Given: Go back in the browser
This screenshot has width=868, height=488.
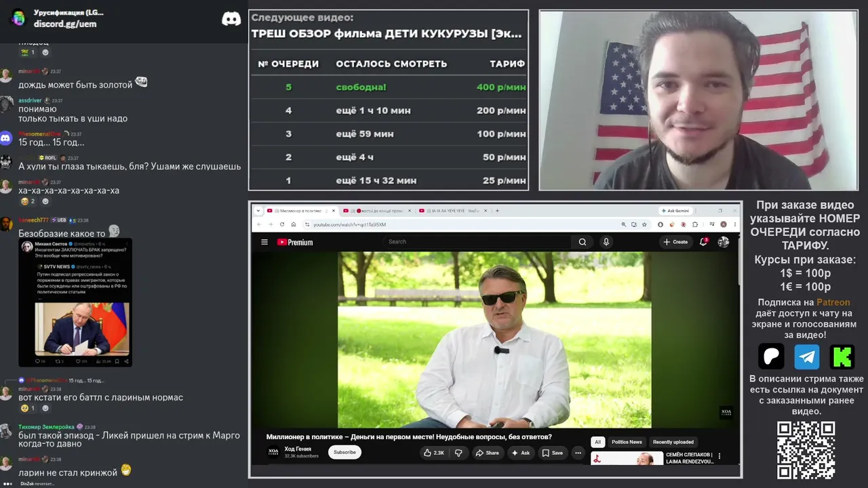Looking at the screenshot, I should [x=258, y=224].
